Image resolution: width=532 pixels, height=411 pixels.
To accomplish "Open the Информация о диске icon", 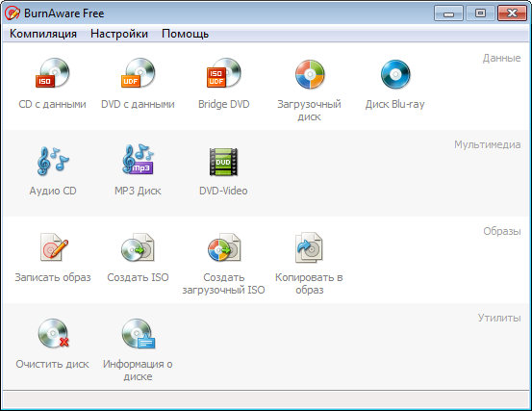I will point(139,334).
